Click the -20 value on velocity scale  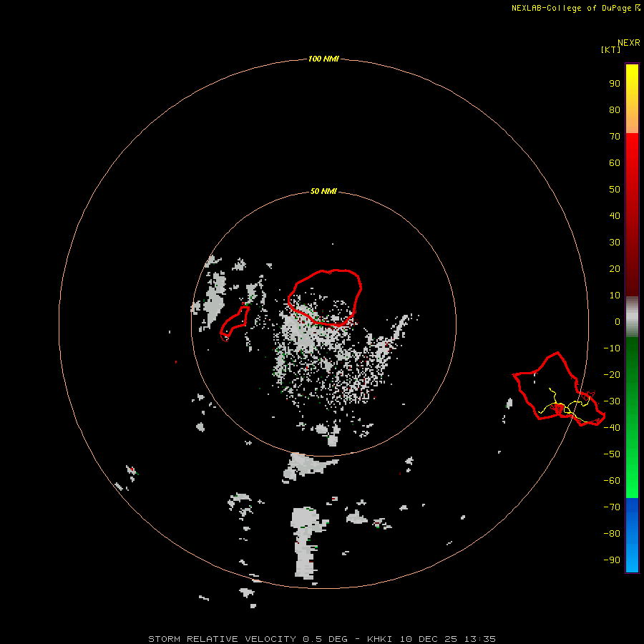[x=612, y=374]
